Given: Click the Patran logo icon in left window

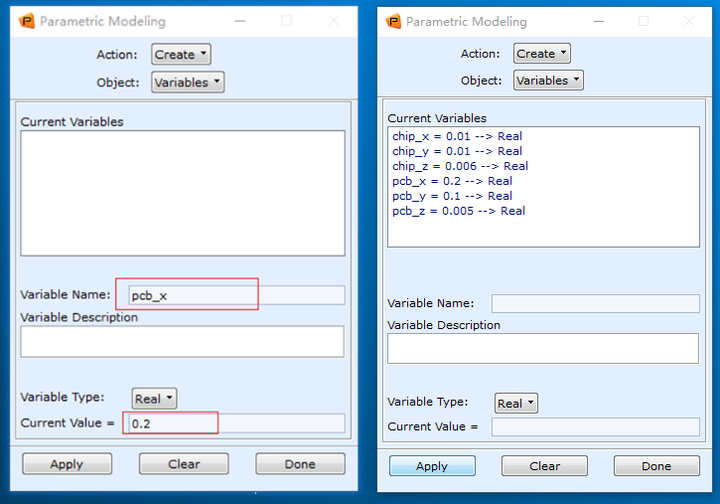Looking at the screenshot, I should coord(27,21).
